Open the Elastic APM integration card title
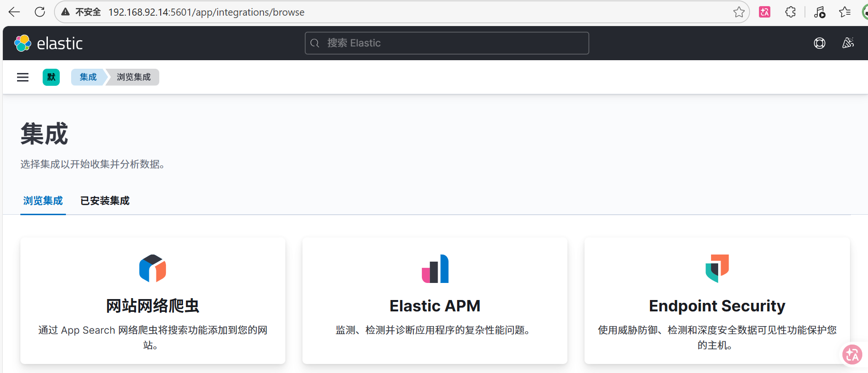Screen dimensions: 868x373 (x=435, y=306)
